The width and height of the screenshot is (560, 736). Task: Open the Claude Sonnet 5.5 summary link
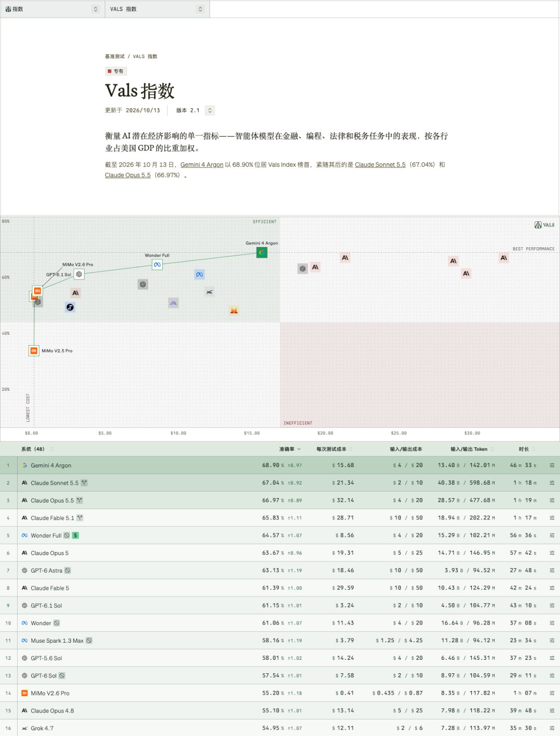(380, 165)
